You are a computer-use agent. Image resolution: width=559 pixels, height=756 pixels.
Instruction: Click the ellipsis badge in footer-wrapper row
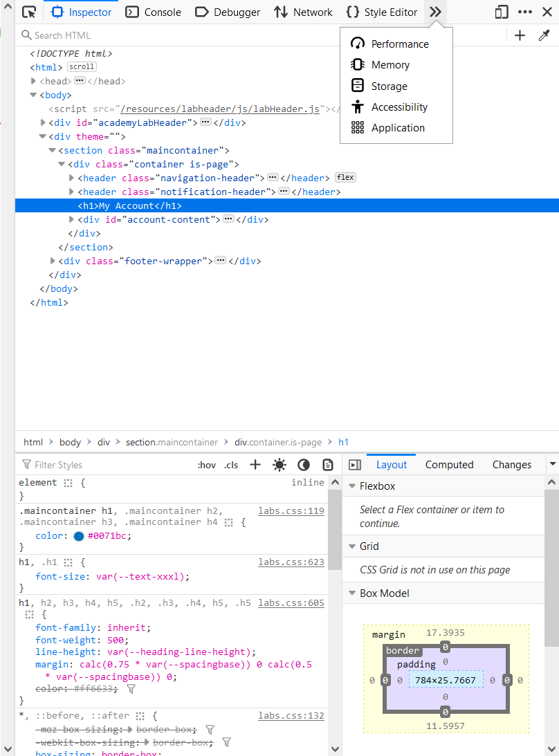[221, 260]
